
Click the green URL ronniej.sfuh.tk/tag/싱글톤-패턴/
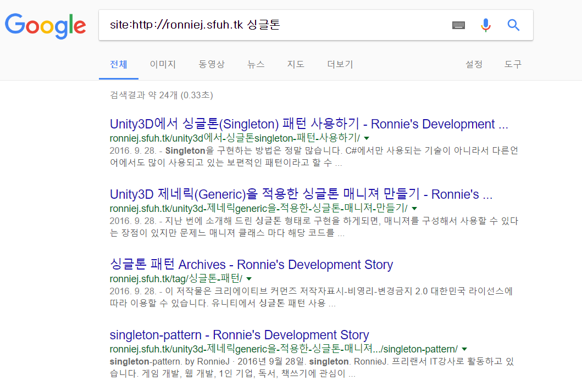(176, 278)
